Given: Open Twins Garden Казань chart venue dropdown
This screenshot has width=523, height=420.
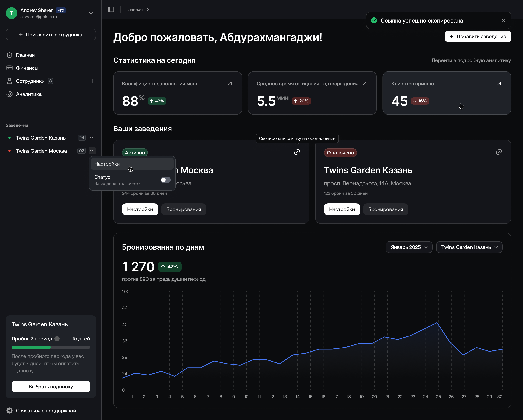Looking at the screenshot, I should click(469, 247).
